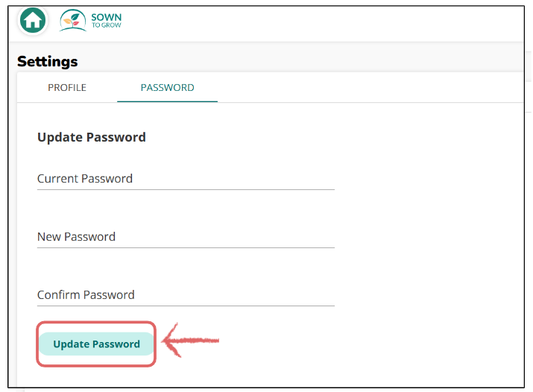This screenshot has width=533, height=392.
Task: Select the PASSWORD tab
Action: click(167, 88)
